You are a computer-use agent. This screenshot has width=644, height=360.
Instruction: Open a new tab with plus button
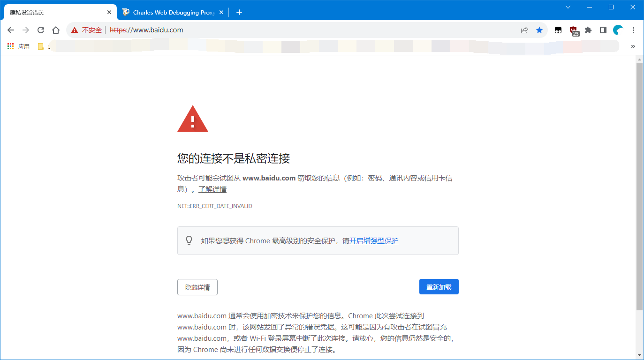tap(239, 12)
